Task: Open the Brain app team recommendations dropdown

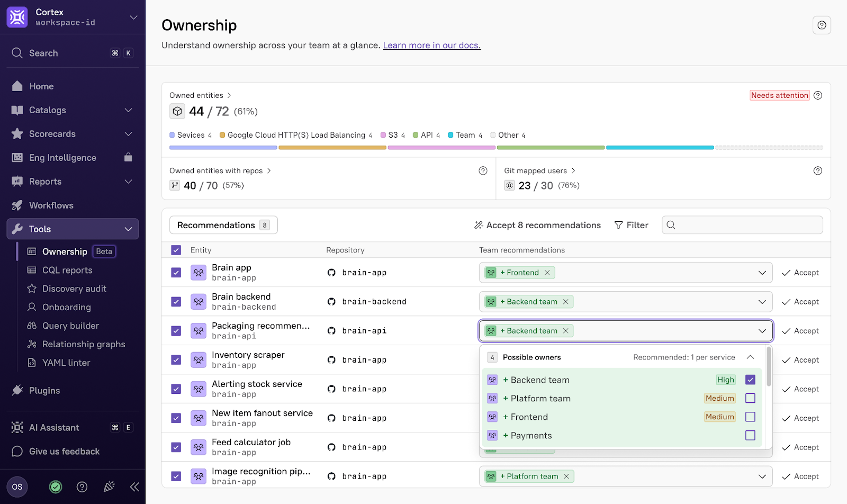Action: [762, 273]
